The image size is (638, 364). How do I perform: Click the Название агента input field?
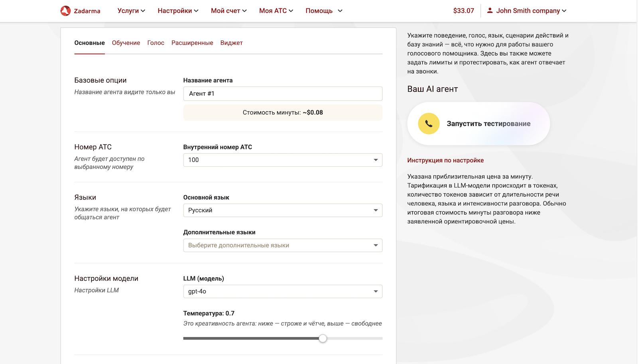(282, 93)
